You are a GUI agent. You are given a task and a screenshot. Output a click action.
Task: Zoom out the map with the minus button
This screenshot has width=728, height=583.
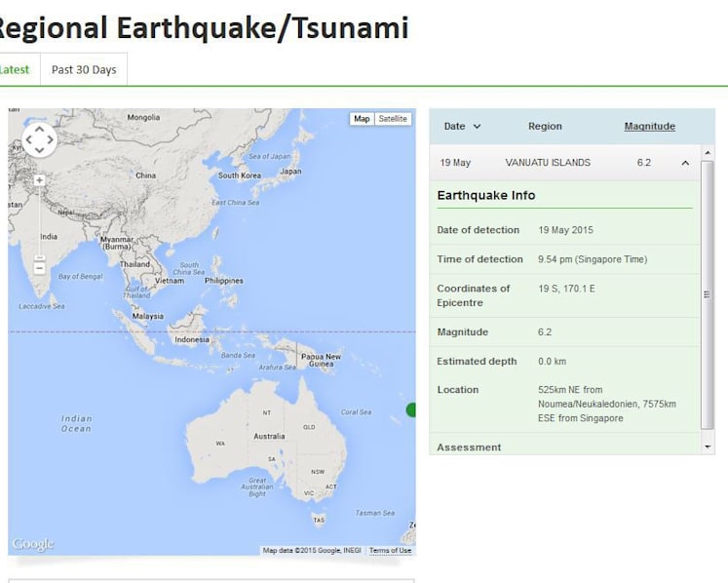click(x=39, y=268)
